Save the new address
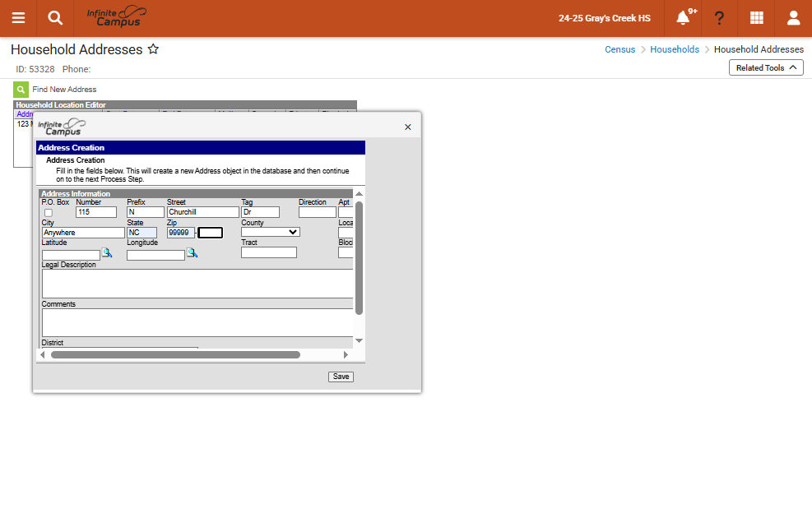 (341, 377)
